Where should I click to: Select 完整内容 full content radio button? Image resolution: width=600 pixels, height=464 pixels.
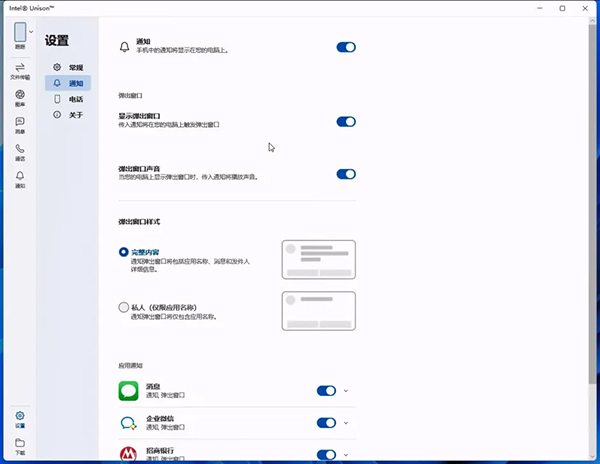point(123,252)
